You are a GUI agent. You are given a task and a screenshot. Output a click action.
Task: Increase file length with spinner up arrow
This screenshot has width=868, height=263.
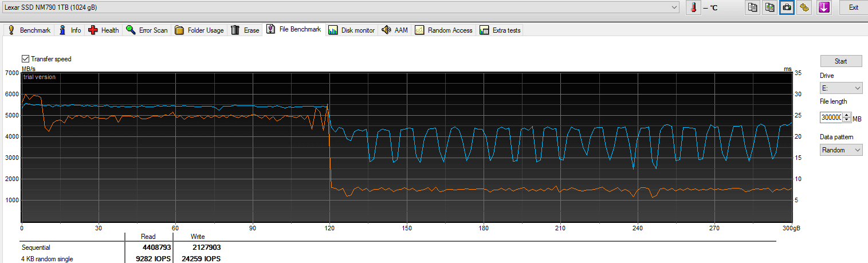coord(847,115)
